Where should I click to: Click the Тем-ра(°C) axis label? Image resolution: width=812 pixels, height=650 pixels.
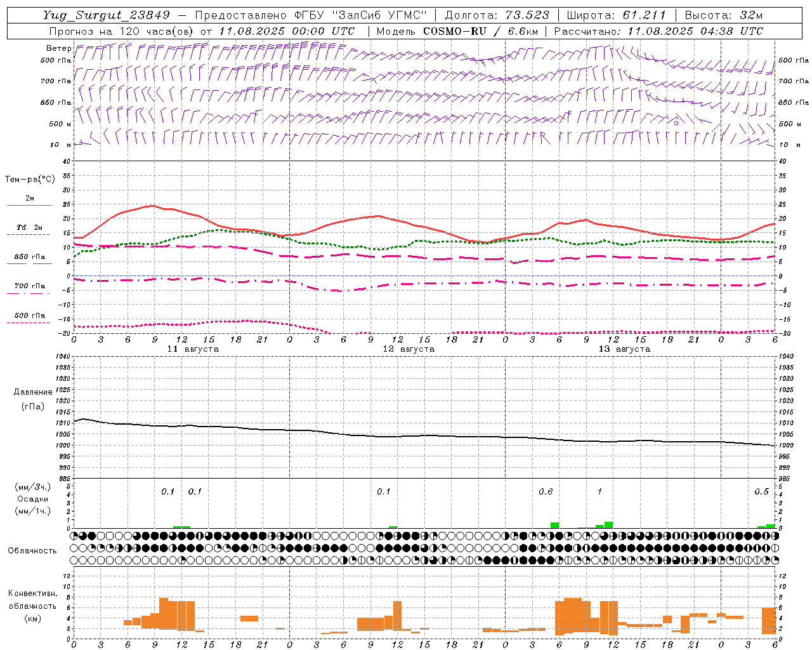pos(30,180)
